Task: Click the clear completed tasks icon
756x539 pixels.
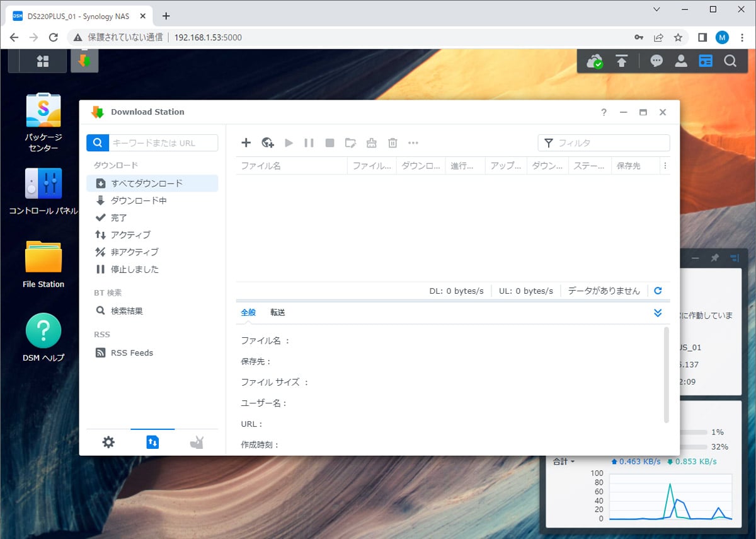Action: coord(372,143)
